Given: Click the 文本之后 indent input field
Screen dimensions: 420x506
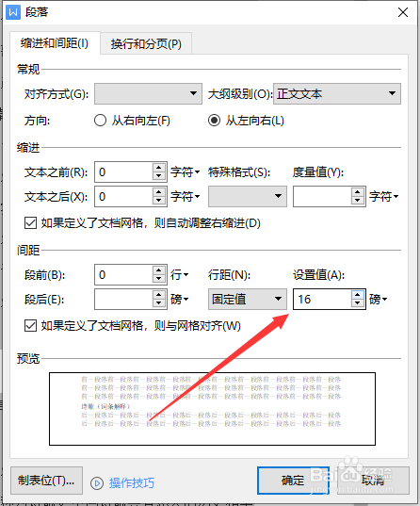Looking at the screenshot, I should click(x=123, y=196).
